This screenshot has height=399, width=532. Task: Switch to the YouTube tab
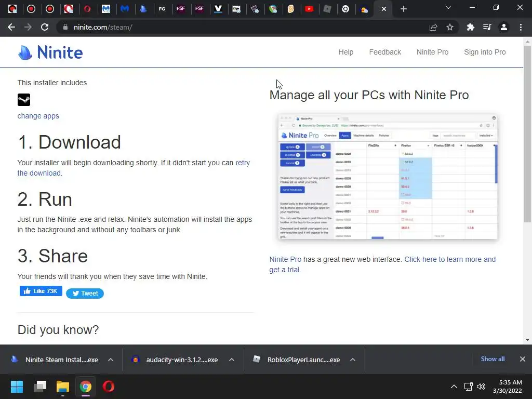point(309,9)
